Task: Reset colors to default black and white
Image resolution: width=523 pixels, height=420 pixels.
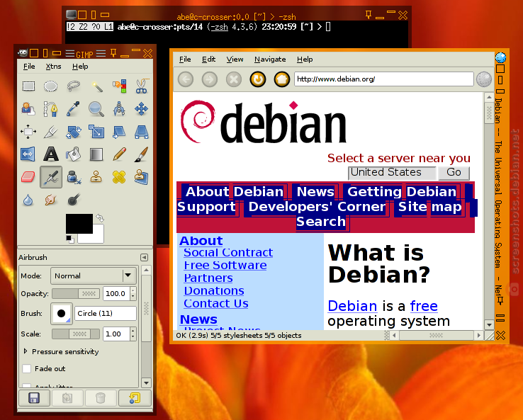Action: point(70,239)
